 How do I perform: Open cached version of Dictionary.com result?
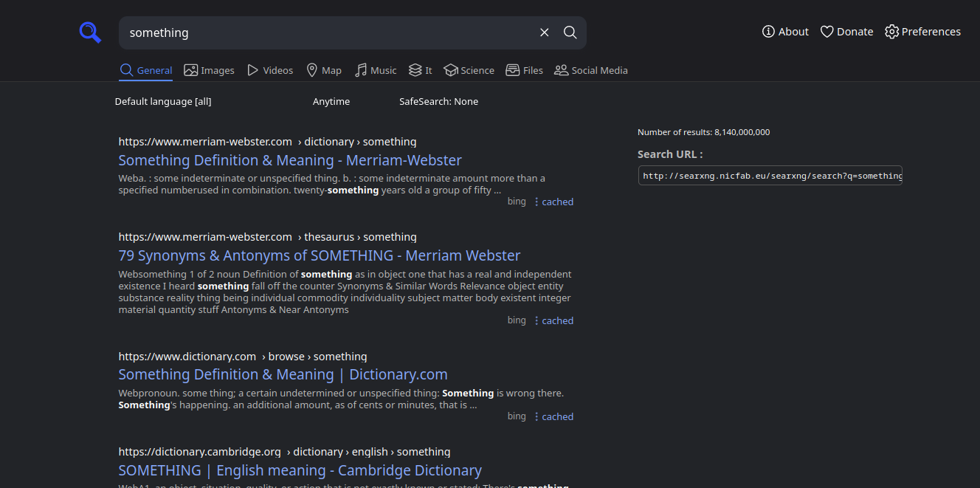click(557, 416)
